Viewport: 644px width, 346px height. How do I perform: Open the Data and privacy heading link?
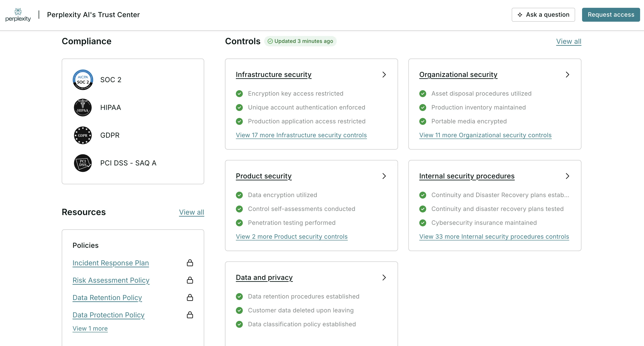point(264,277)
